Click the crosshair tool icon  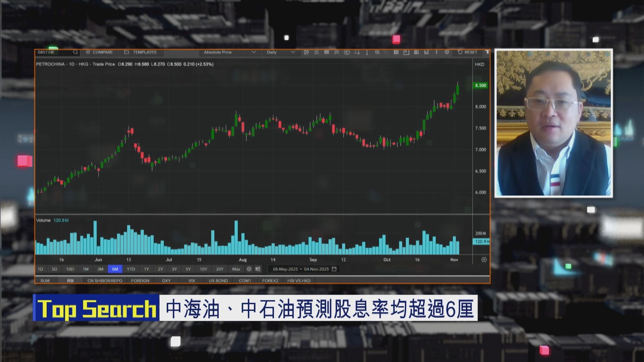pos(358,53)
